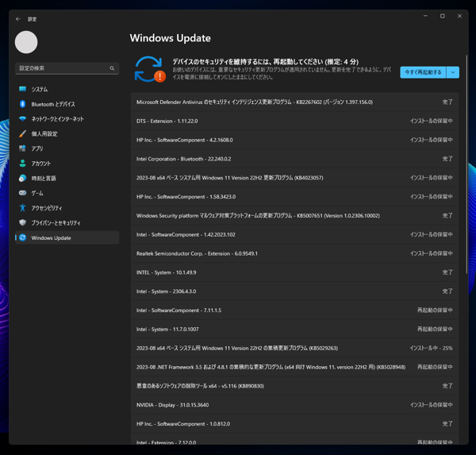Click Intel - System - 11.7.0.1007 row
This screenshot has height=455, width=476.
click(x=294, y=330)
